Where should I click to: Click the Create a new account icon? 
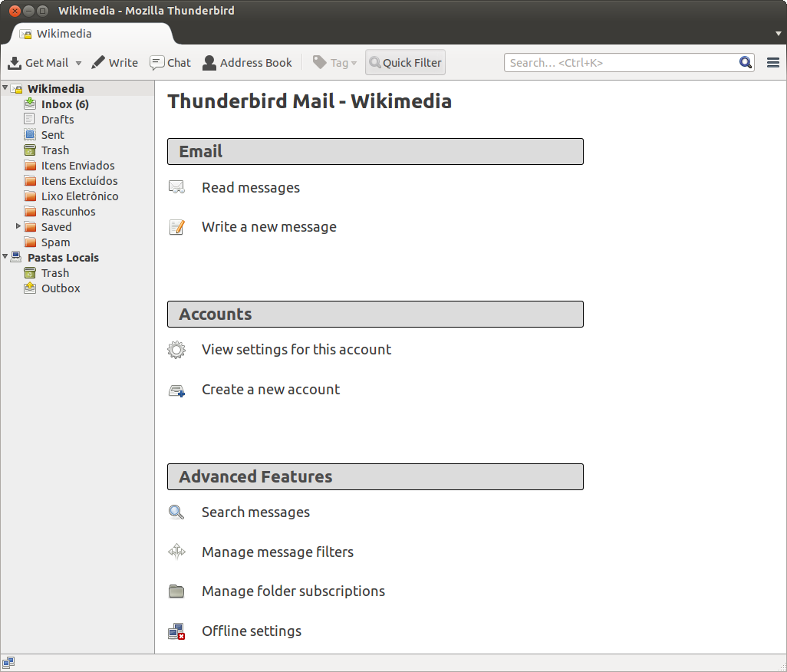pos(176,391)
